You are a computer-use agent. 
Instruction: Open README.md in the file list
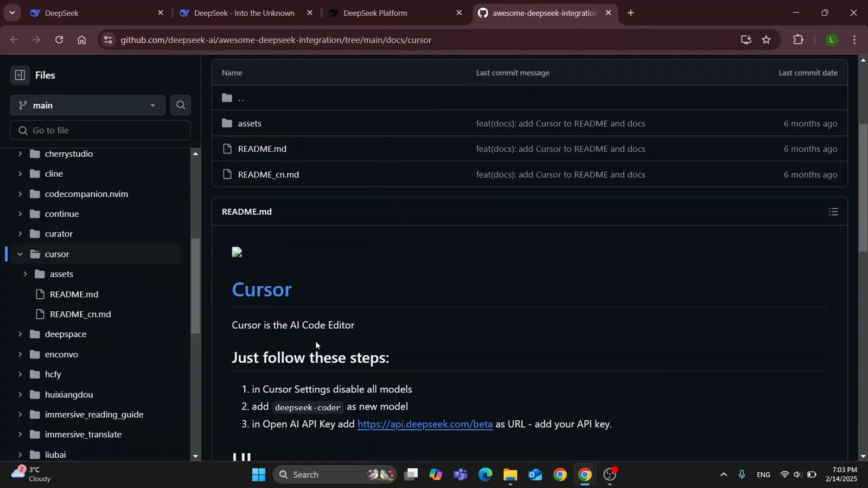262,149
